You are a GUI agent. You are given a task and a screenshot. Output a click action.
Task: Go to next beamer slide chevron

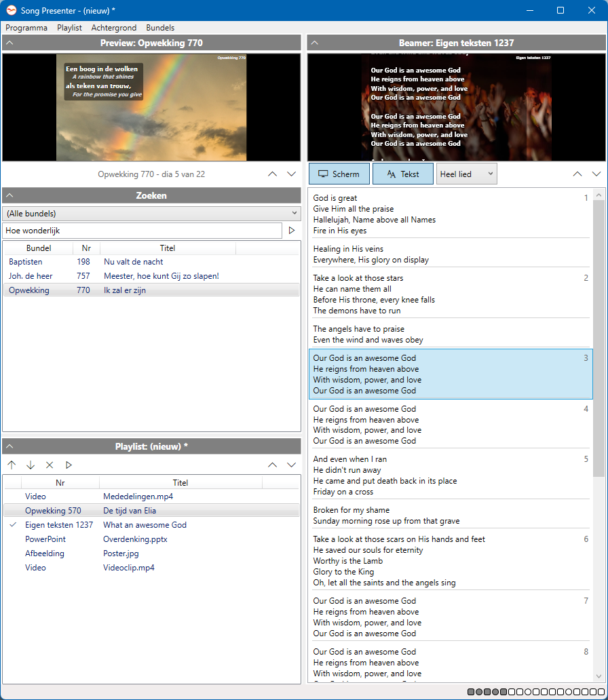[x=596, y=174]
